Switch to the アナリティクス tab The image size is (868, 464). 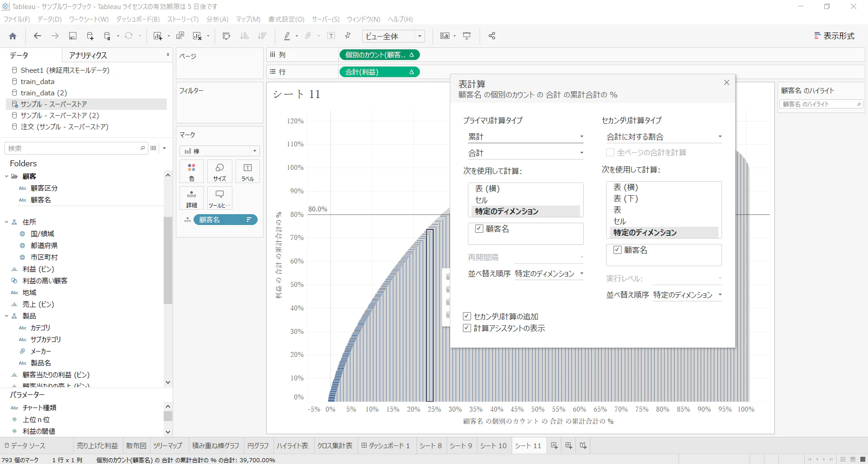tap(88, 55)
